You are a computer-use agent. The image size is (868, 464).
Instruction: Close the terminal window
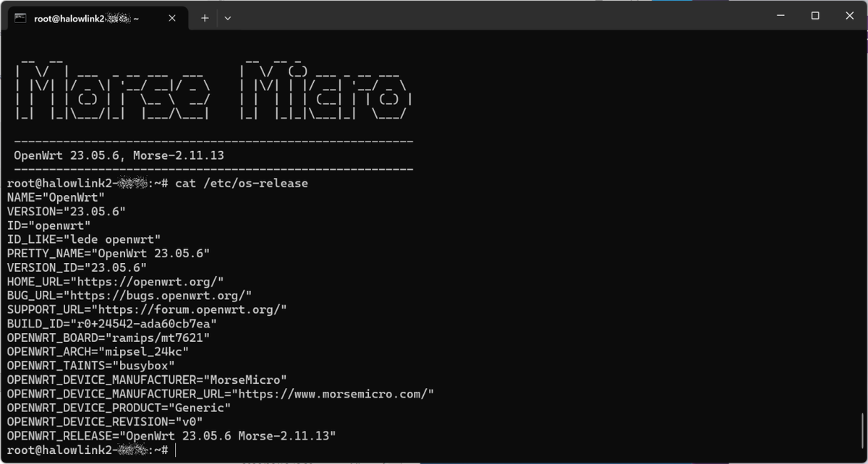(850, 16)
